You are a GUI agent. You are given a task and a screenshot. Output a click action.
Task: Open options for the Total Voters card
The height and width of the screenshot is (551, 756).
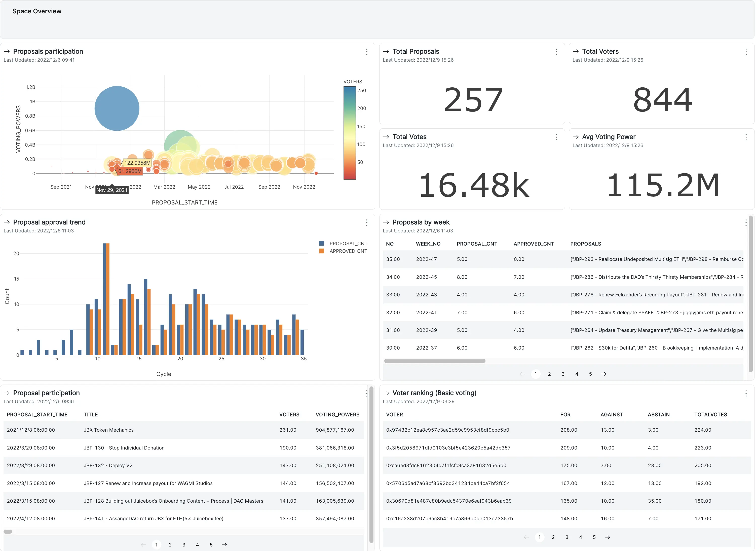pos(746,52)
